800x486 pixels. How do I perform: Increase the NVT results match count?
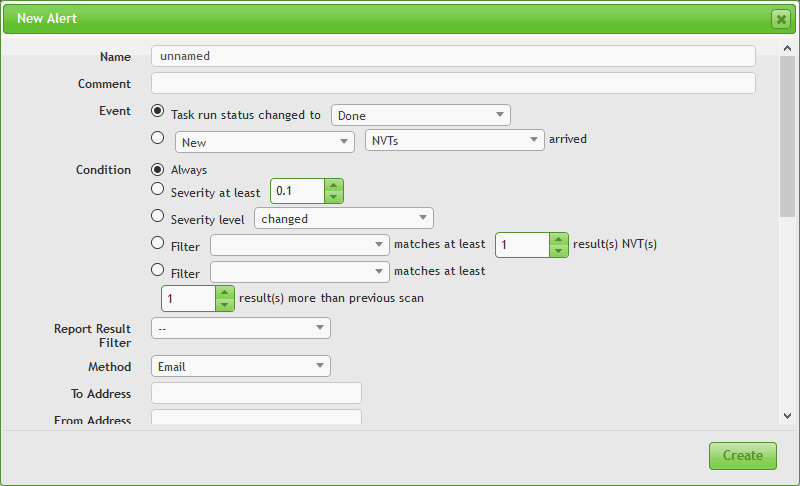559,239
